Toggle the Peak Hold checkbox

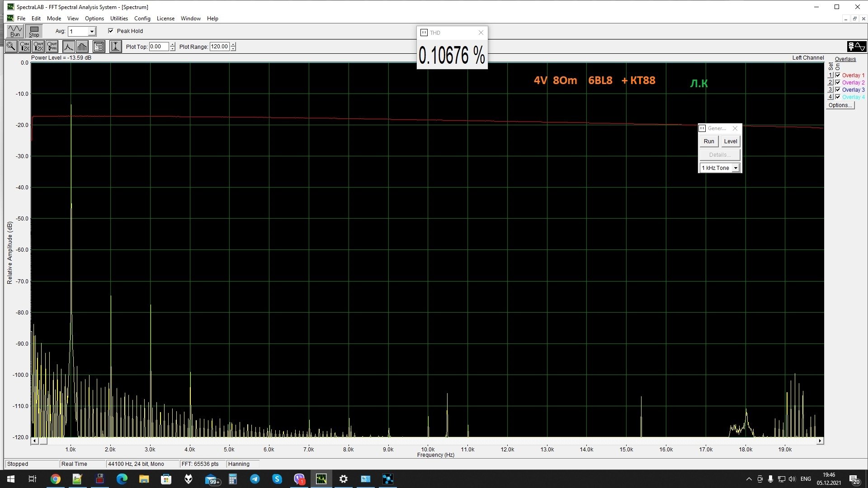click(111, 31)
